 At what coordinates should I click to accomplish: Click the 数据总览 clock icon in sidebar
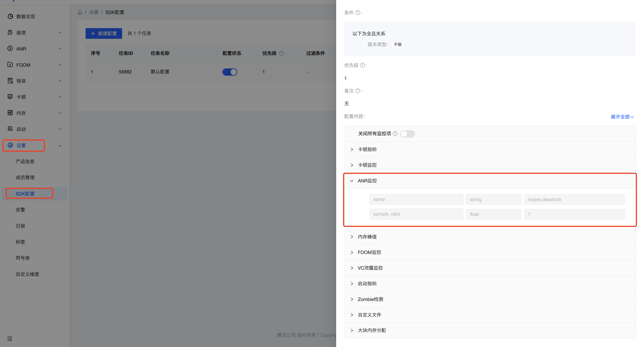point(10,16)
